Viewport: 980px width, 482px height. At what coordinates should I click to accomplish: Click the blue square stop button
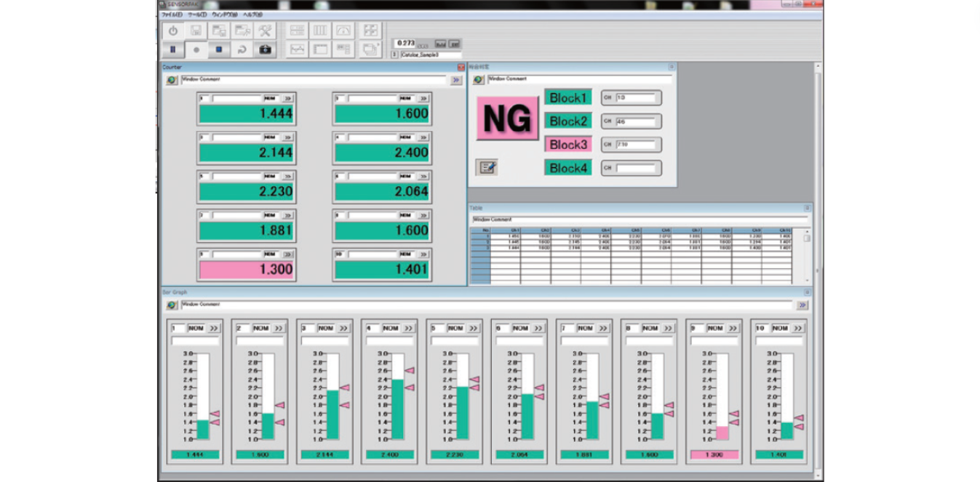coord(219,49)
